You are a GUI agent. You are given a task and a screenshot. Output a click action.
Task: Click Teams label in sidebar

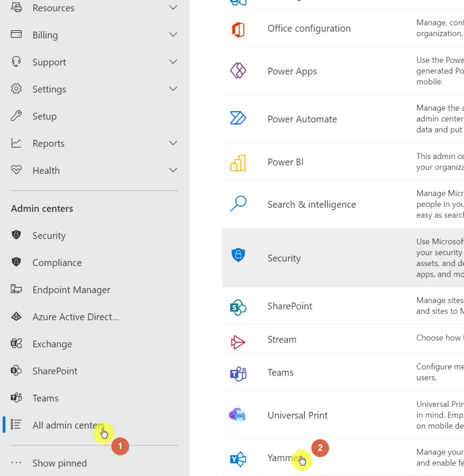(x=46, y=398)
